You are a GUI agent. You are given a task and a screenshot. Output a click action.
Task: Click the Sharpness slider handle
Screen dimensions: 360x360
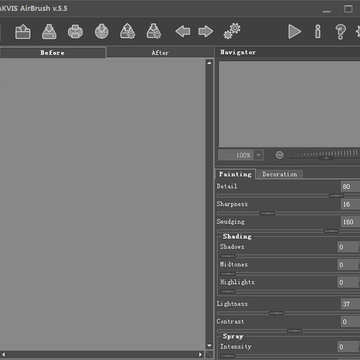(x=267, y=213)
